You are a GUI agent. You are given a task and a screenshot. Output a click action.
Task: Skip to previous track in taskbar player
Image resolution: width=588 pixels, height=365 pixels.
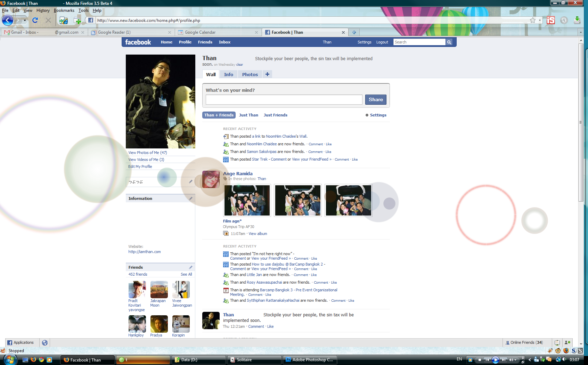coord(487,360)
